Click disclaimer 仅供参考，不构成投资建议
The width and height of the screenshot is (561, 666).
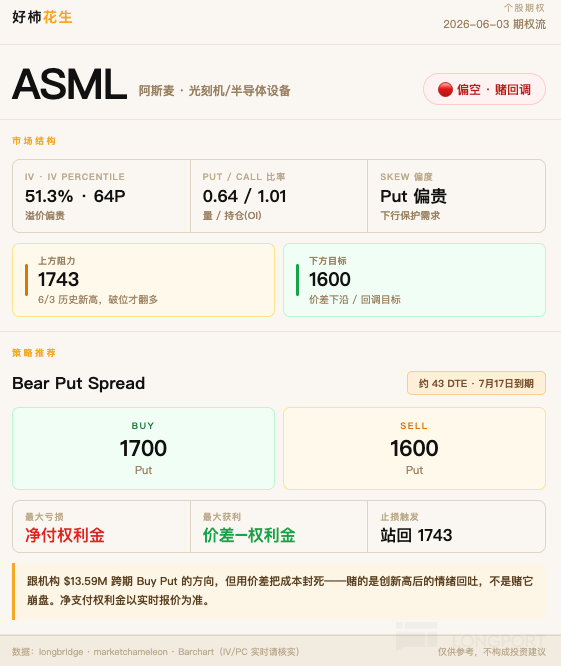coord(492,652)
